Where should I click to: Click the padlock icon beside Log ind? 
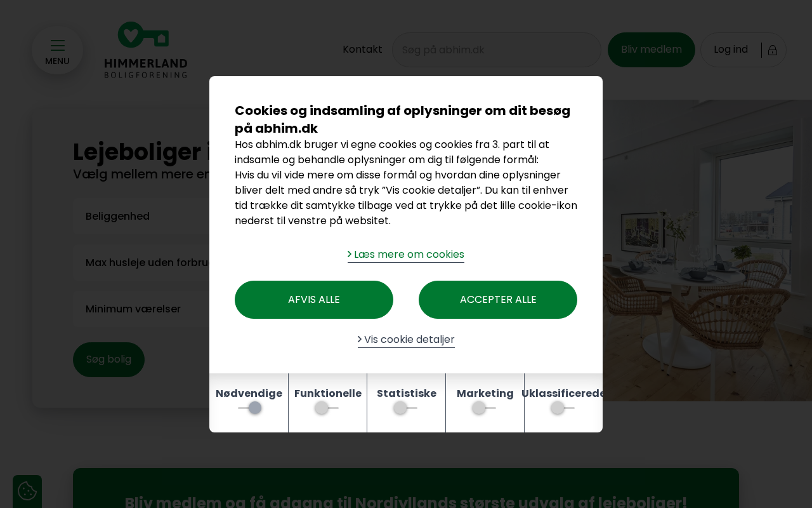[773, 50]
